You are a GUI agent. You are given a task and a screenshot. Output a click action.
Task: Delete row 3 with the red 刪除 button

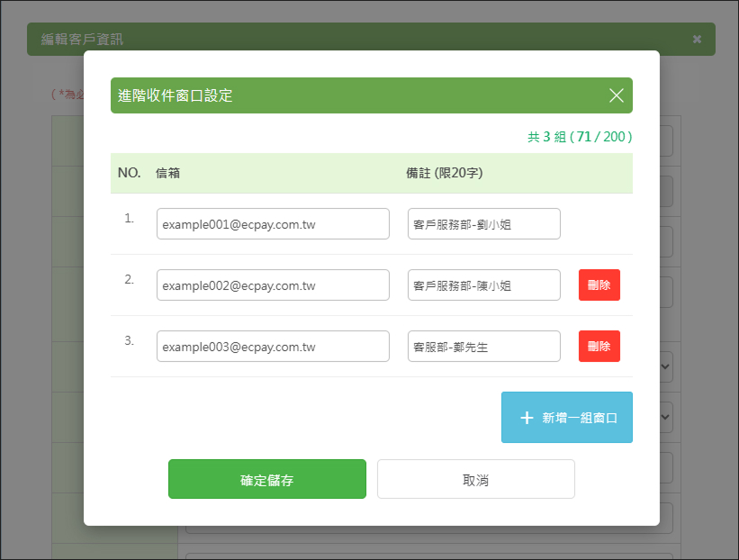599,346
